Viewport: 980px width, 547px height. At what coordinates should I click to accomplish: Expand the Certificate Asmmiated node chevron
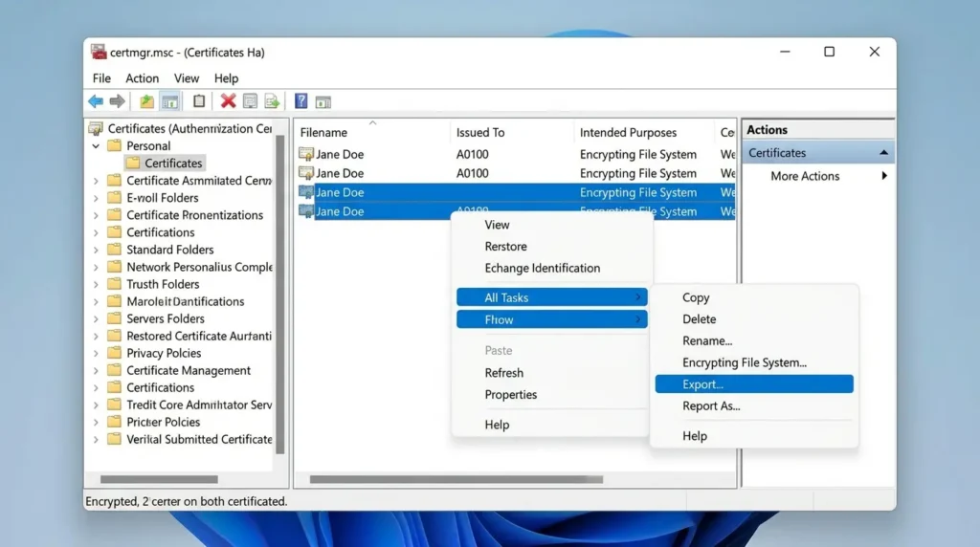(96, 181)
